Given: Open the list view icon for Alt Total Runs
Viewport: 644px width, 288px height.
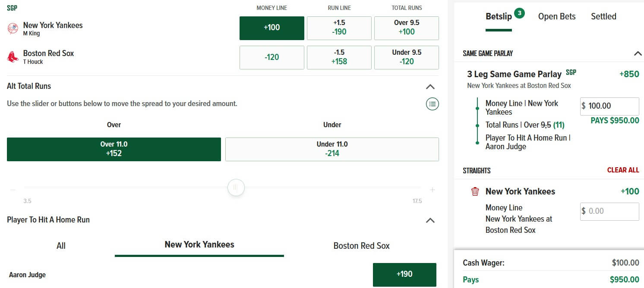Looking at the screenshot, I should pyautogui.click(x=432, y=104).
